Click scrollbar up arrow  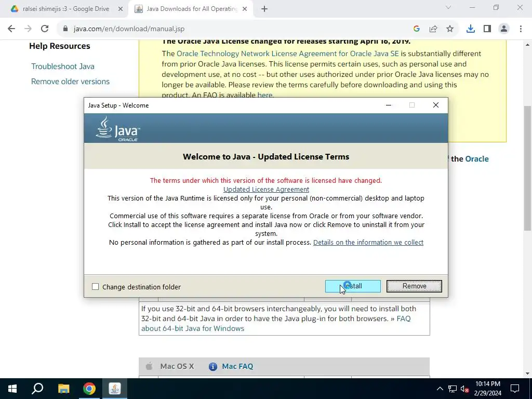pos(527,44)
